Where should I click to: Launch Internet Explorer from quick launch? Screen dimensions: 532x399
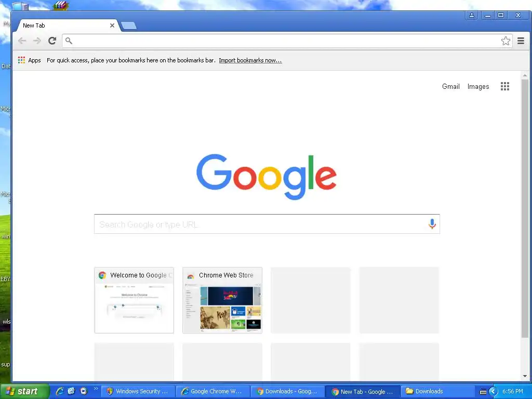coord(60,391)
